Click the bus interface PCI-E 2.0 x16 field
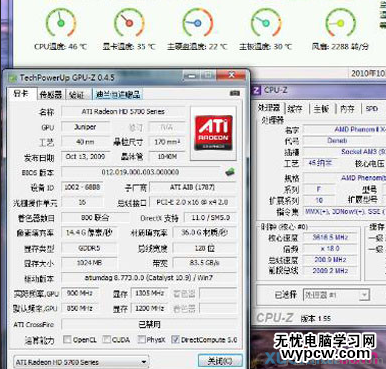Image resolution: width=386 pixels, height=369 pixels. point(193,202)
